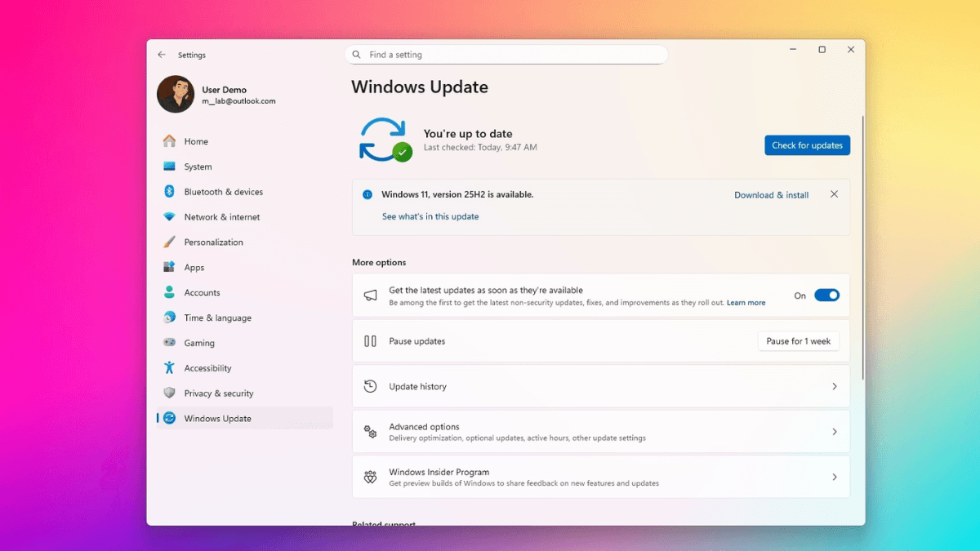Viewport: 980px width, 551px height.
Task: Go to Time & language section
Action: pyautogui.click(x=217, y=318)
